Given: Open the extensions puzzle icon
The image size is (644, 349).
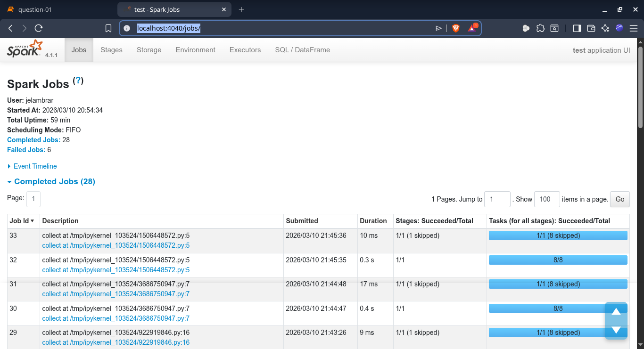Looking at the screenshot, I should click(x=540, y=28).
